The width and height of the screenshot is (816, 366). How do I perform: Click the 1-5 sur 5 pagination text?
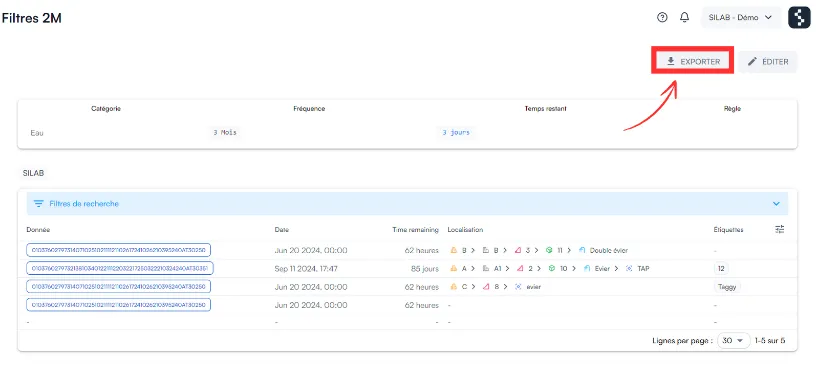point(770,340)
